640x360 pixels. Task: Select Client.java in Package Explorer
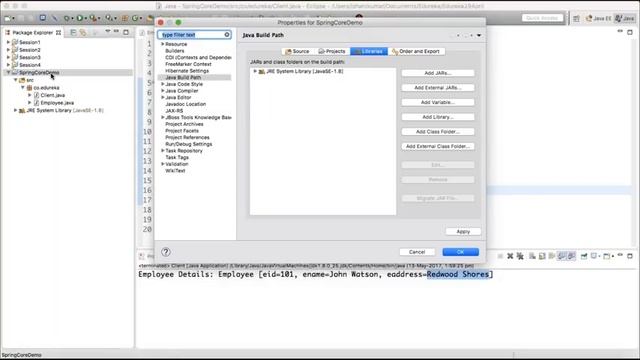pyautogui.click(x=53, y=95)
